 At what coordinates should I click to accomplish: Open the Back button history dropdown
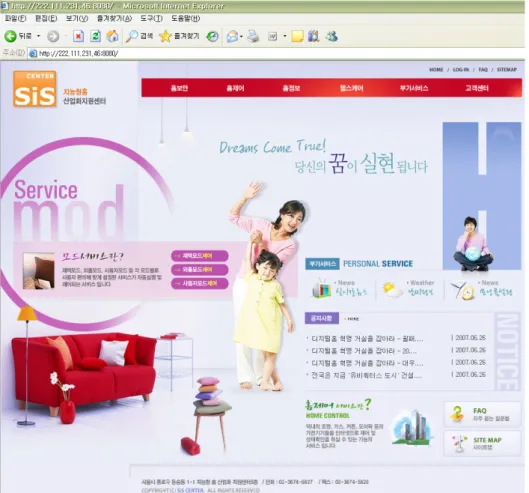point(38,36)
